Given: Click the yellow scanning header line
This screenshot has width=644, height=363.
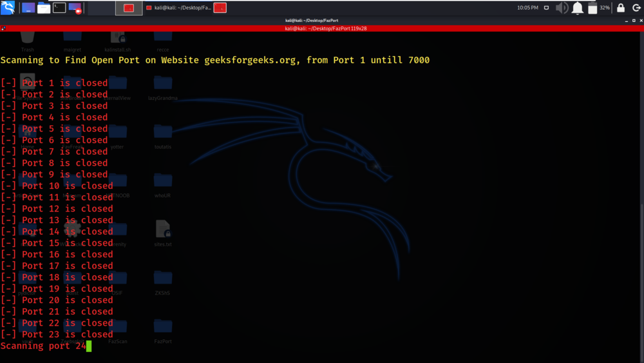Looking at the screenshot, I should click(x=215, y=60).
